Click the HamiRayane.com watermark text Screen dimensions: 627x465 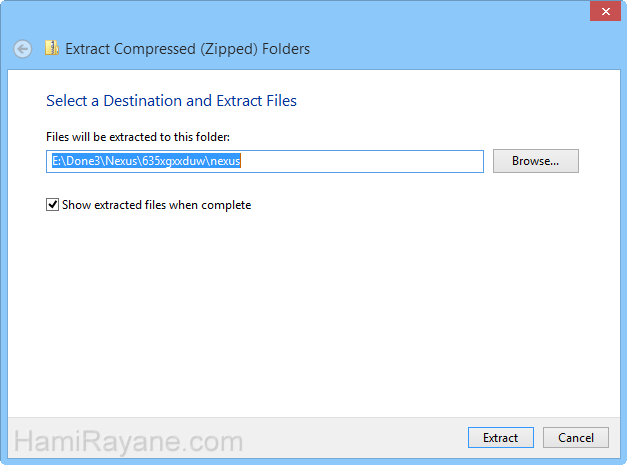pyautogui.click(x=128, y=442)
